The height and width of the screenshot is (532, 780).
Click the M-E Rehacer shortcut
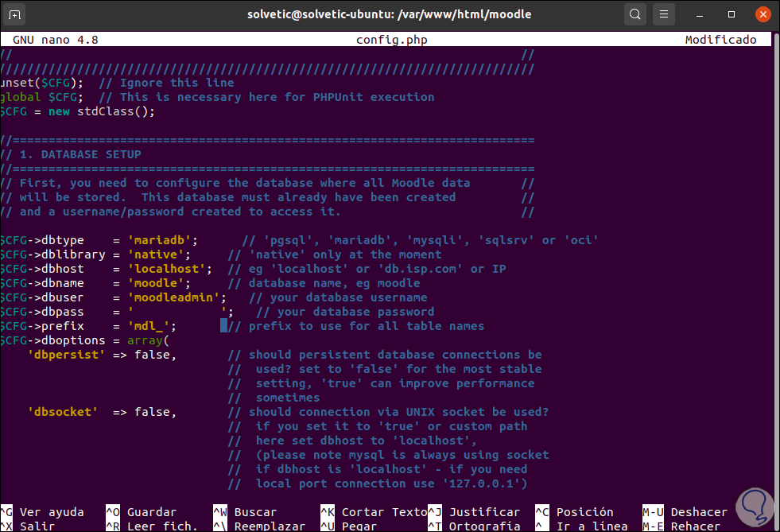(x=681, y=526)
